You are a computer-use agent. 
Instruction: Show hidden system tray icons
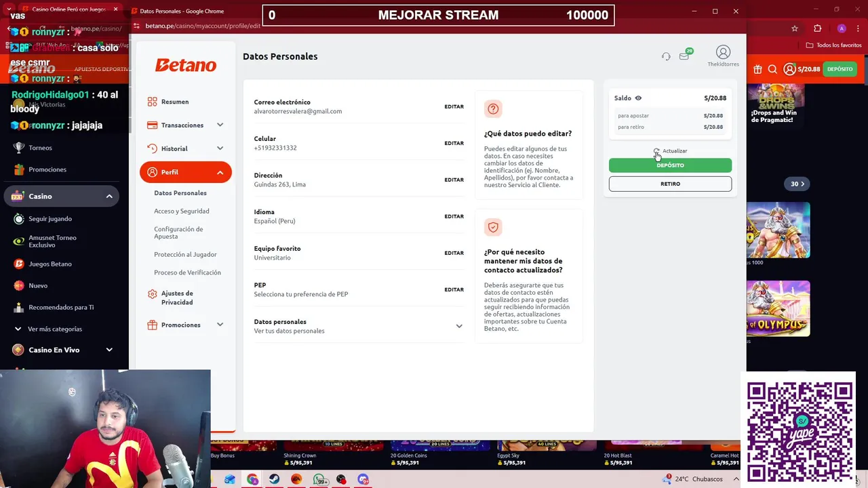737,479
